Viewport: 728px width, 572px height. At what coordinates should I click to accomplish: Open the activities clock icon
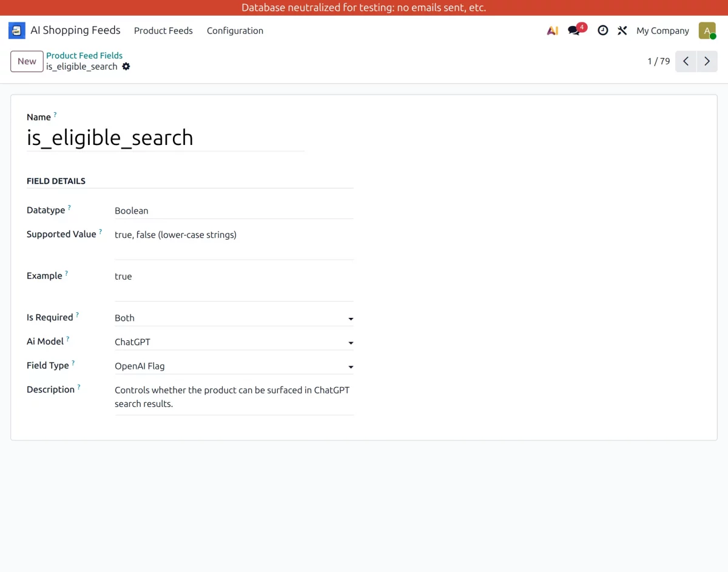click(602, 30)
